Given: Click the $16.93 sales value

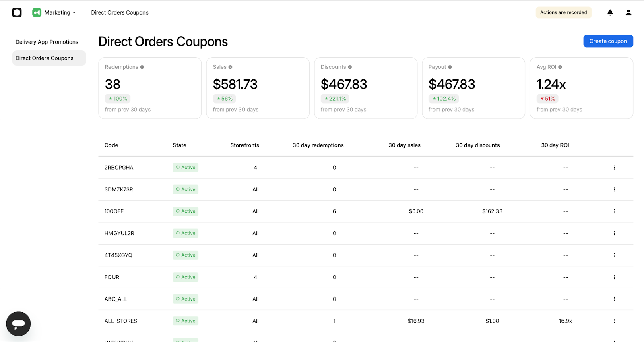Looking at the screenshot, I should (416, 321).
